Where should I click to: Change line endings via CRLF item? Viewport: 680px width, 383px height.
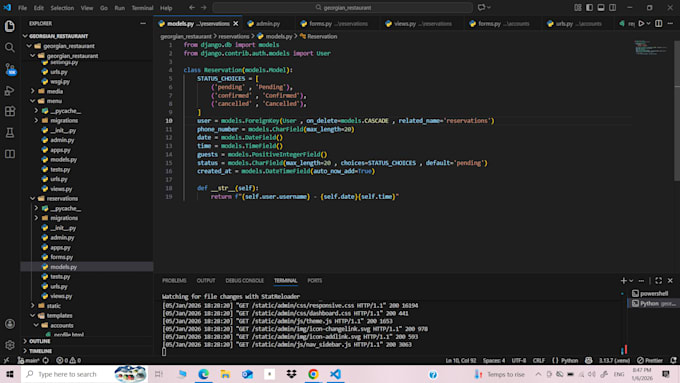[539, 360]
